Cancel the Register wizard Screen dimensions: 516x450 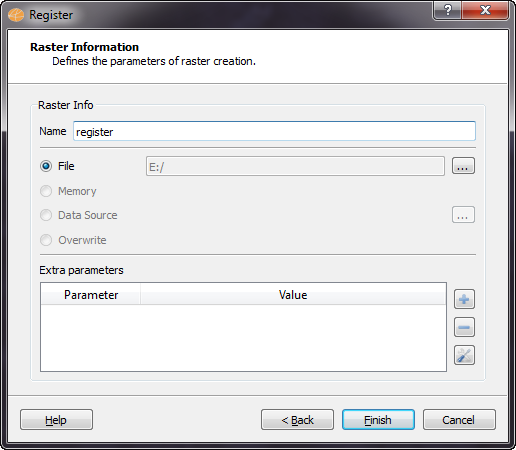[x=459, y=420]
